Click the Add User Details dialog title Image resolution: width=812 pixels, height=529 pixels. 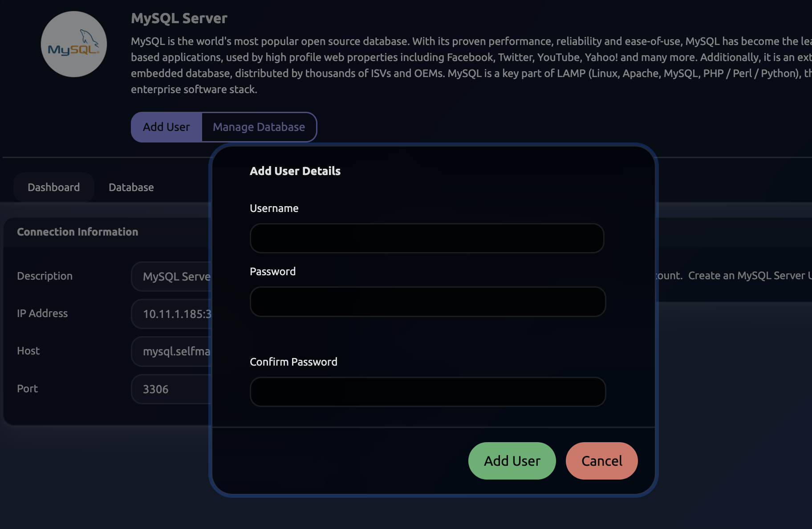295,171
